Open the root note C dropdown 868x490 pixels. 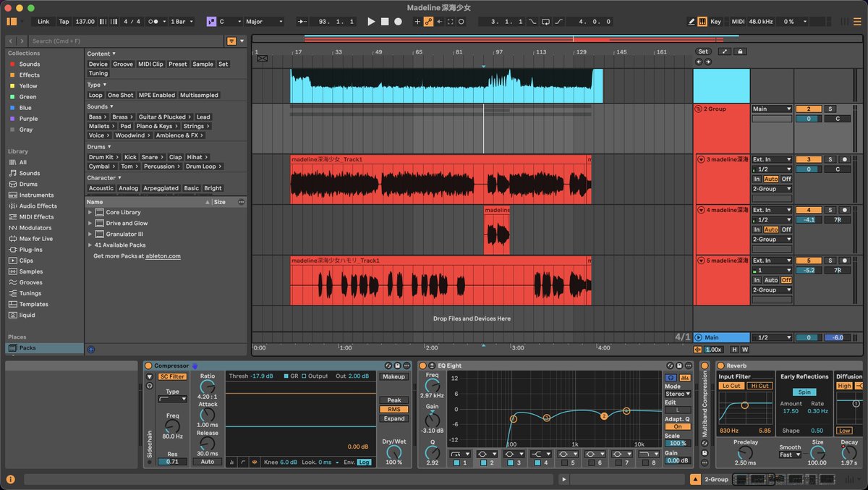pyautogui.click(x=230, y=22)
